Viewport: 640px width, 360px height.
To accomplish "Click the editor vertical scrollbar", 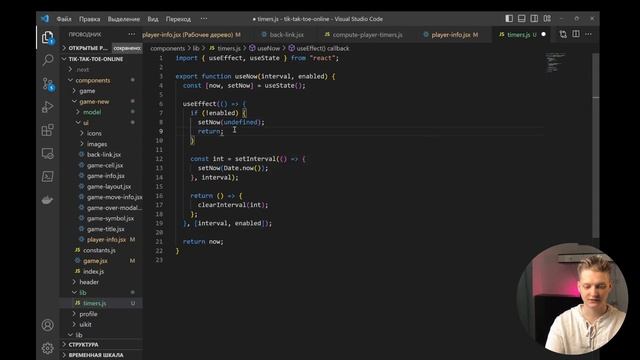I will 596,145.
